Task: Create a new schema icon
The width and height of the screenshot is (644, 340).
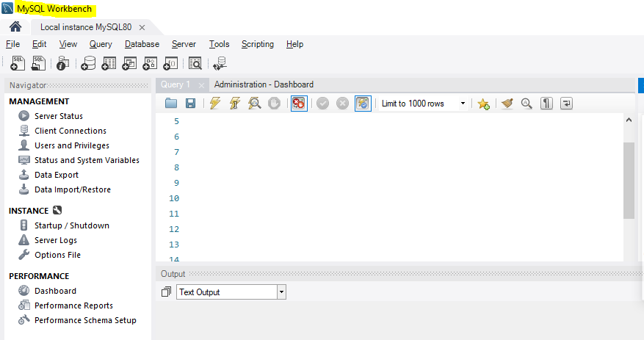Action: pos(88,63)
